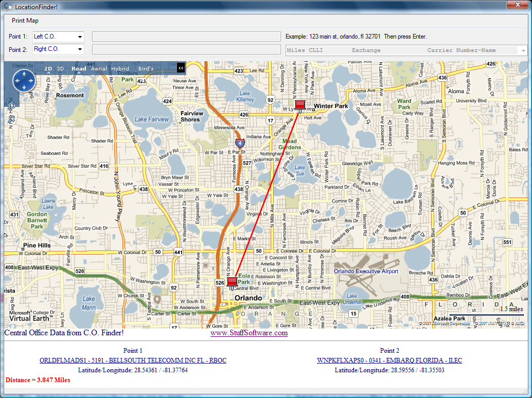Screen dimensions: 532x398
Task: Click the Fairview Shores label on map
Action: click(x=192, y=116)
